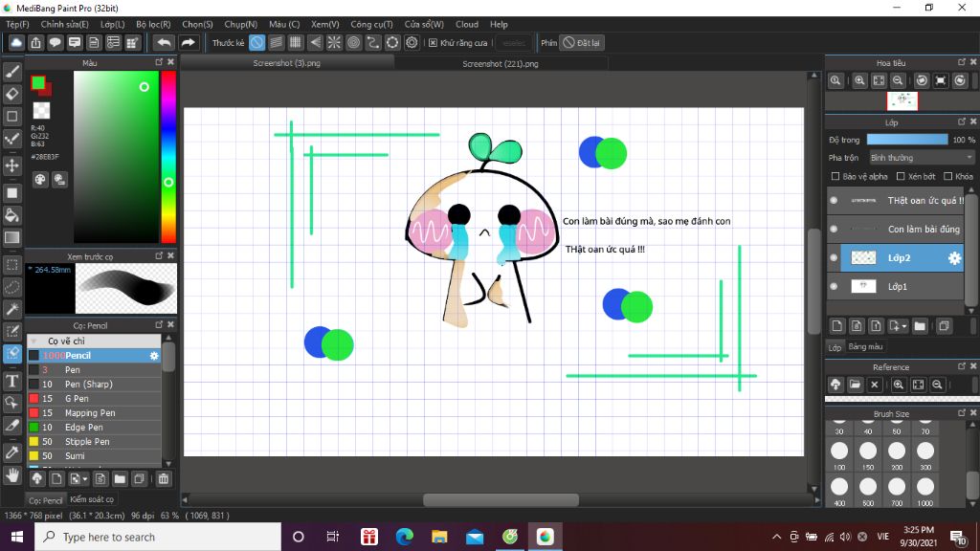Open the color palette icon in Màu panel
The height and width of the screenshot is (551, 980).
(40, 180)
